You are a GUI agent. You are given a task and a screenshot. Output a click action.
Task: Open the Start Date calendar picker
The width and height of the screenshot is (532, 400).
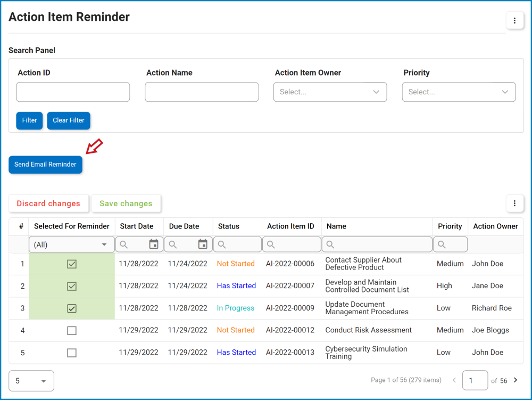154,244
